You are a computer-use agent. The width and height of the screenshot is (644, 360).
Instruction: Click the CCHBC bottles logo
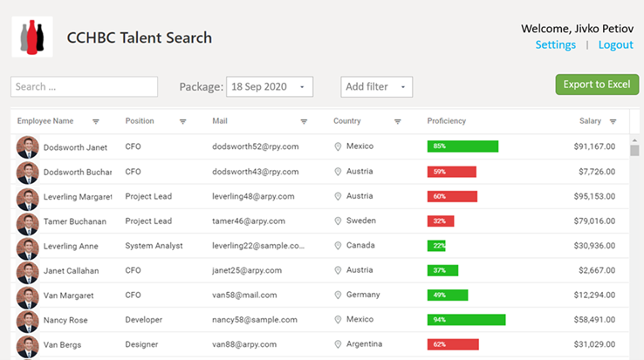pyautogui.click(x=32, y=37)
